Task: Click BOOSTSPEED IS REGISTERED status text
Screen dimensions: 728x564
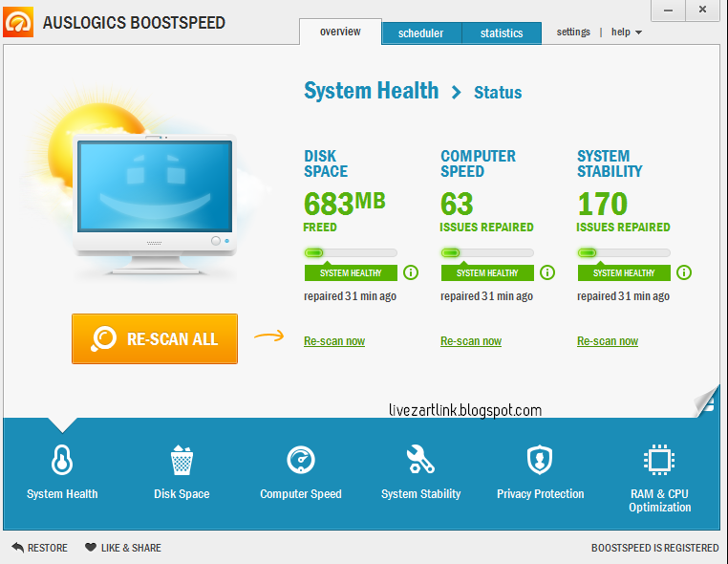Action: 654,548
